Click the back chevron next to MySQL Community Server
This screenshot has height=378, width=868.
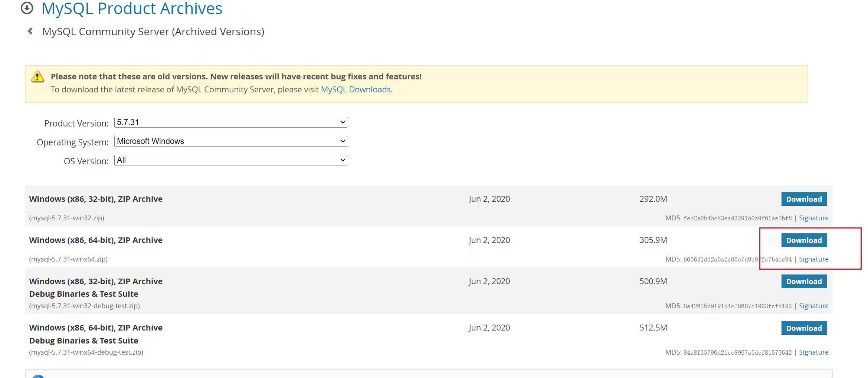30,31
